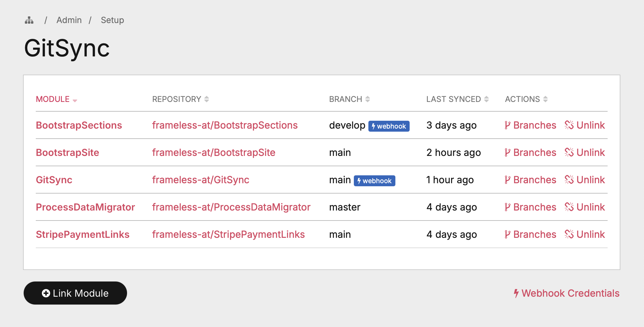Unlink the ProcessDataMigrator module
This screenshot has height=327, width=644.
point(585,207)
